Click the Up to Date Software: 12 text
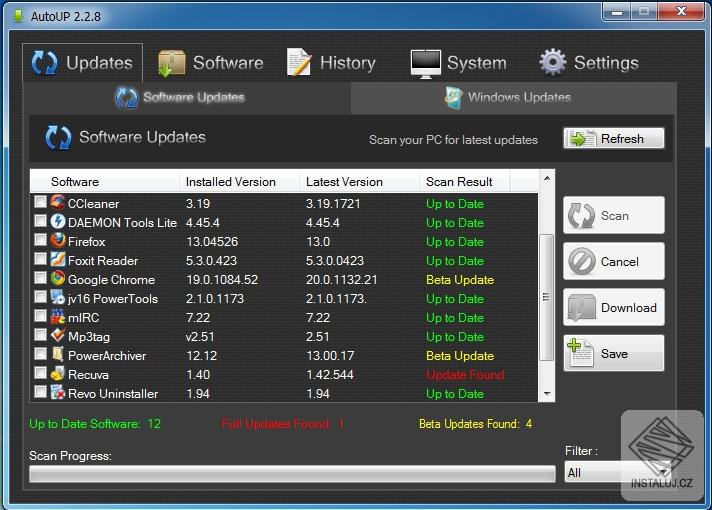The image size is (712, 510). [95, 424]
